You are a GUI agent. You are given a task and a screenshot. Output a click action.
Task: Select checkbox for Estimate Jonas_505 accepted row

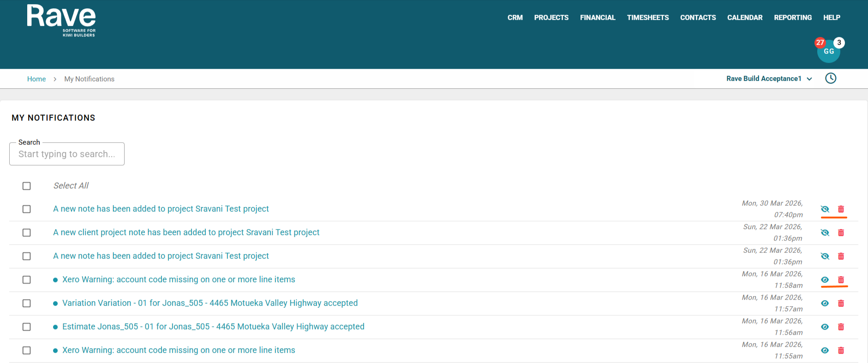pyautogui.click(x=27, y=327)
